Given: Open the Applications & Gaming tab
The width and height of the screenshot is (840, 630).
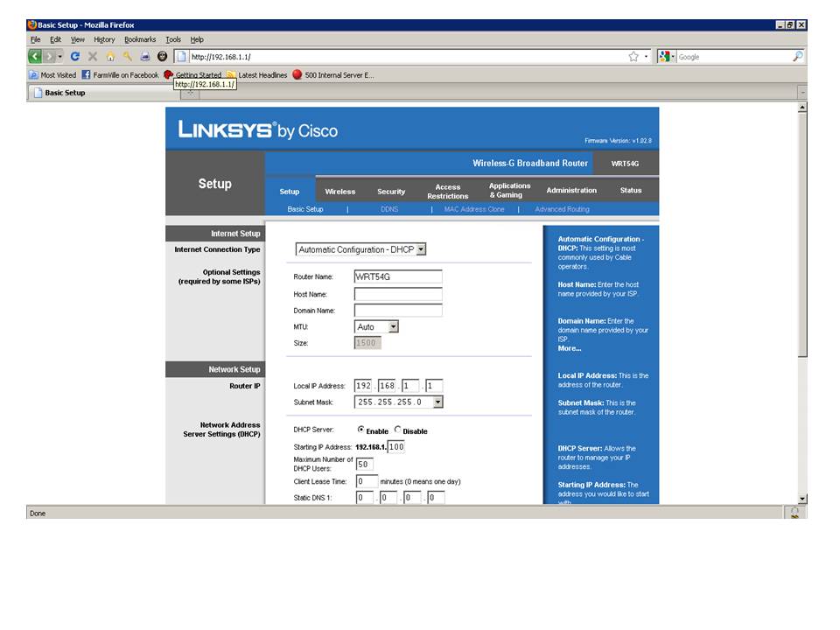Looking at the screenshot, I should click(x=509, y=190).
